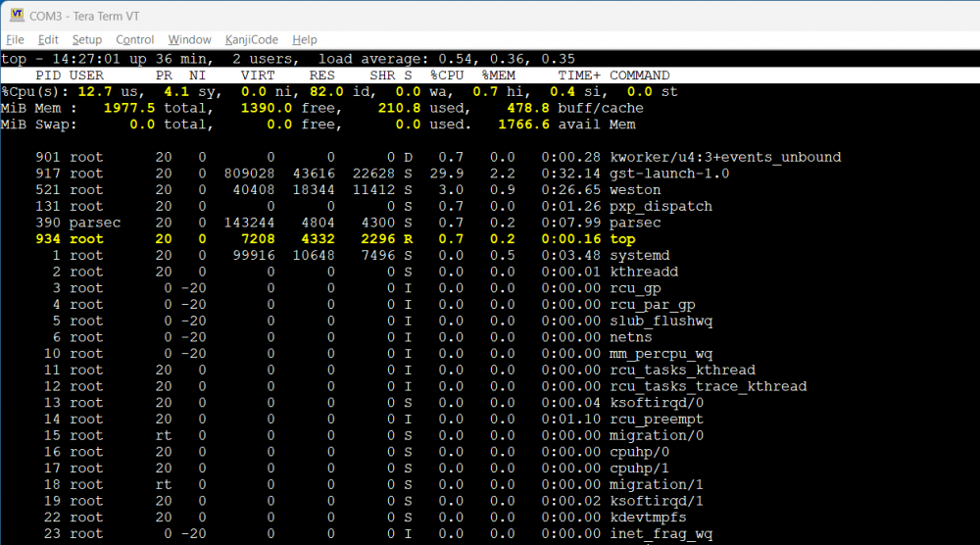Open the Edit menu
This screenshot has height=545, width=980.
pos(48,39)
